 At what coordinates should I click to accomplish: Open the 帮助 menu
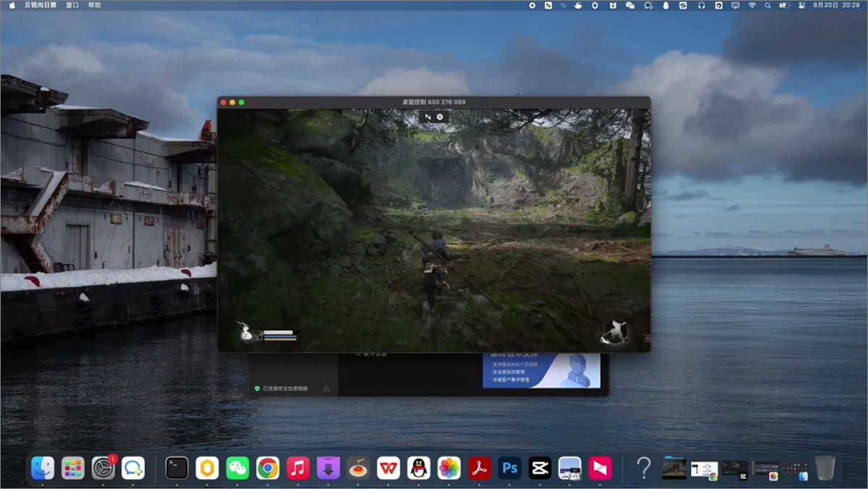click(95, 5)
